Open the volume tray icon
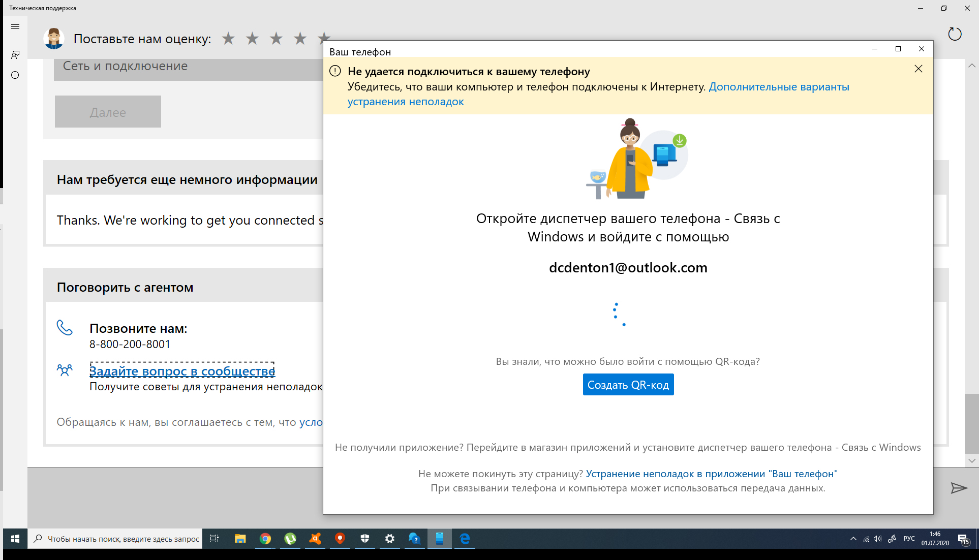979x560 pixels. pyautogui.click(x=877, y=539)
